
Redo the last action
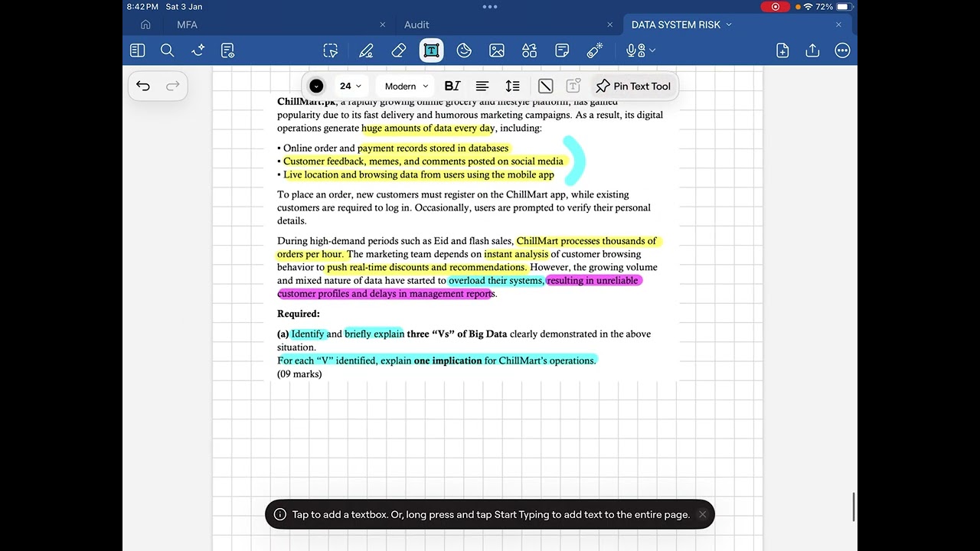point(173,86)
